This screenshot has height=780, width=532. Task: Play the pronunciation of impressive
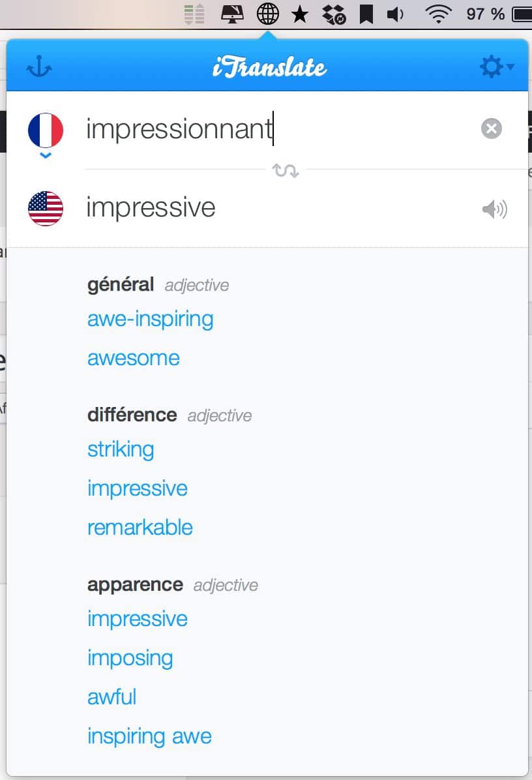[494, 209]
